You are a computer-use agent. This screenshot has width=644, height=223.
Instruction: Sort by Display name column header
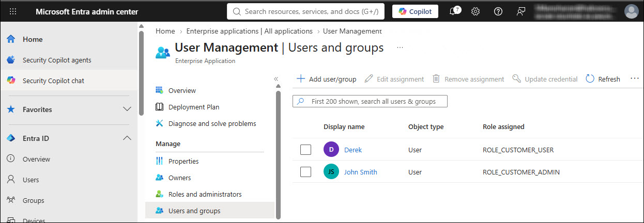[344, 126]
